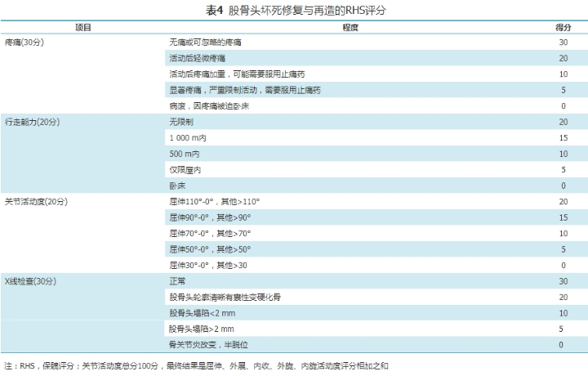Image resolution: width=588 pixels, height=376 pixels.
Task: Click the text 病废，因疼痛被迫卧床
Action: pyautogui.click(x=209, y=106)
